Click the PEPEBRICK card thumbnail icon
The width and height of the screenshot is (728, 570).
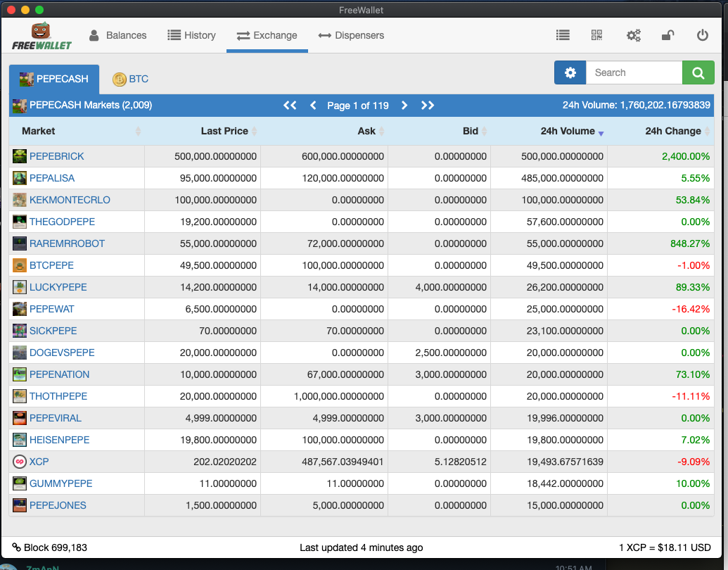tap(20, 156)
